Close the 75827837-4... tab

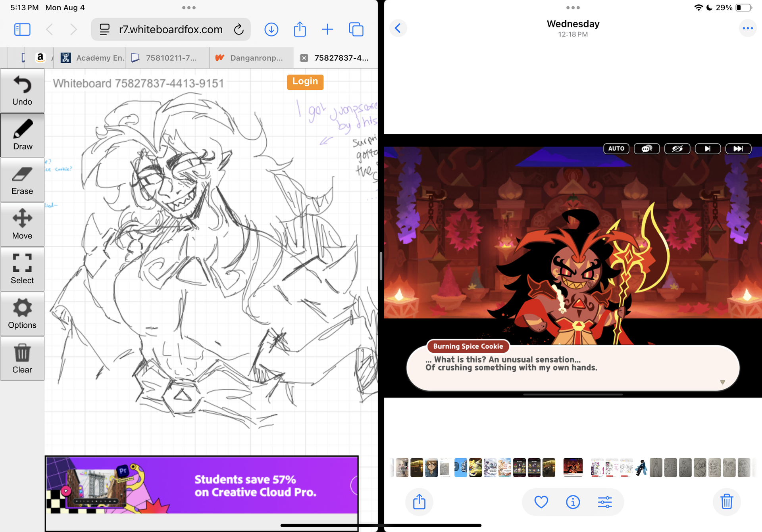click(x=304, y=58)
